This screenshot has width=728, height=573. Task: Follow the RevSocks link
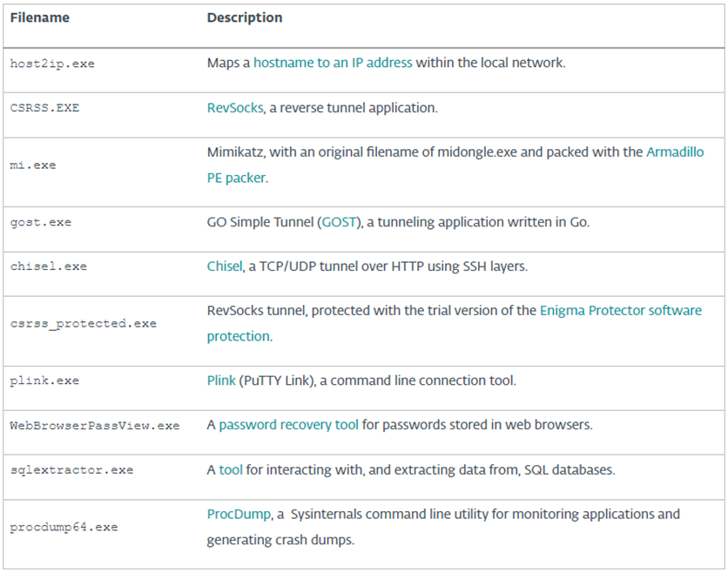(235, 108)
